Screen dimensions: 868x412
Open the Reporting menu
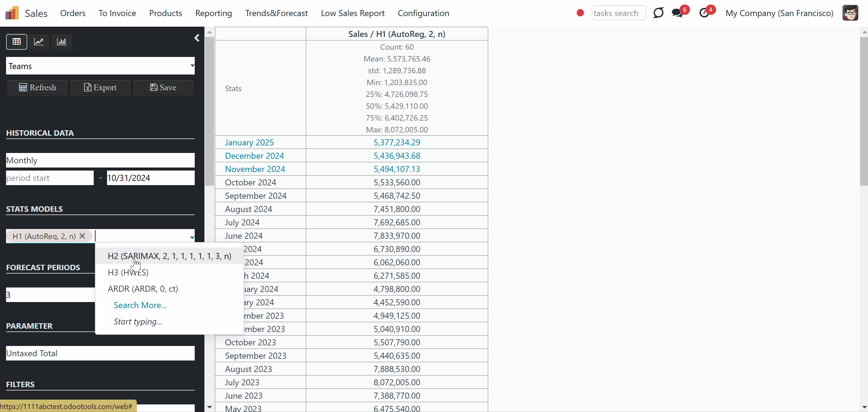pos(214,13)
